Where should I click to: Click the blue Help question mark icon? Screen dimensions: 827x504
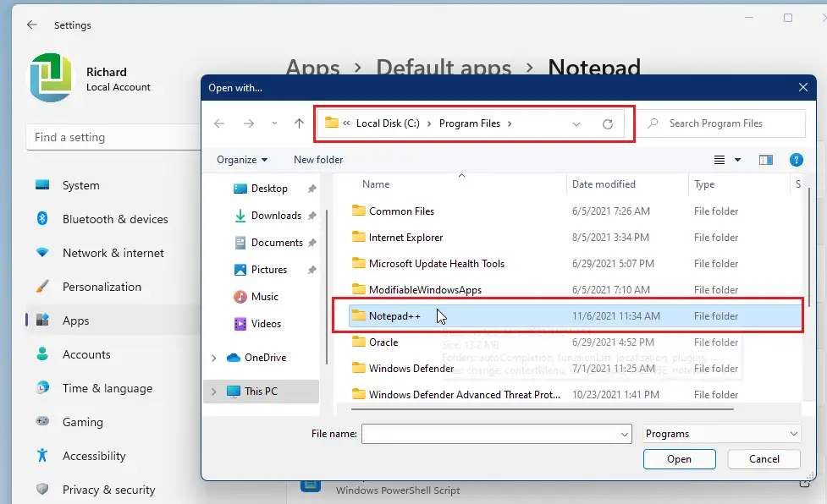coord(796,160)
